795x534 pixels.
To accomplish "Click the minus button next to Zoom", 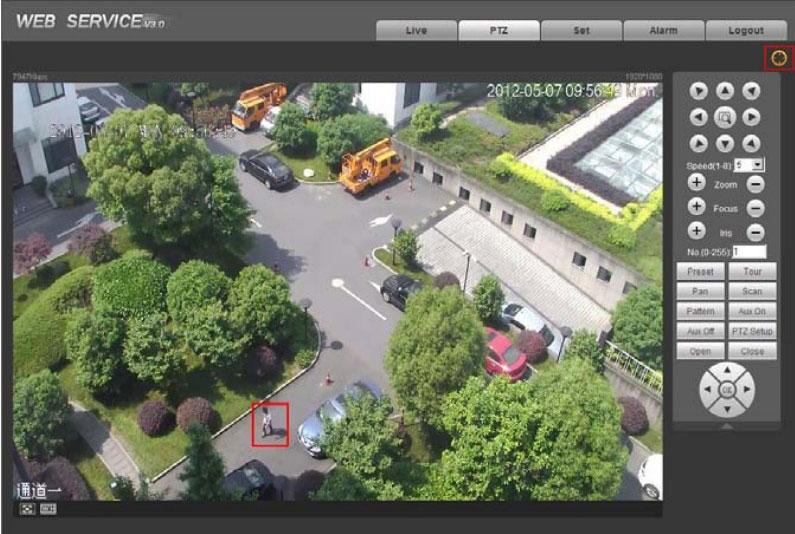I will 755,184.
